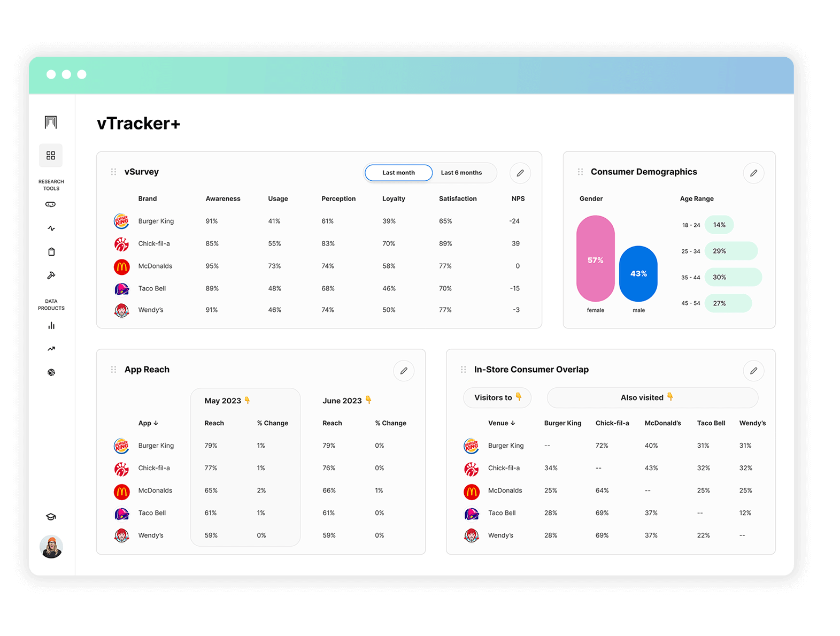
Task: Open the VR headset research tool icon
Action: 51,204
